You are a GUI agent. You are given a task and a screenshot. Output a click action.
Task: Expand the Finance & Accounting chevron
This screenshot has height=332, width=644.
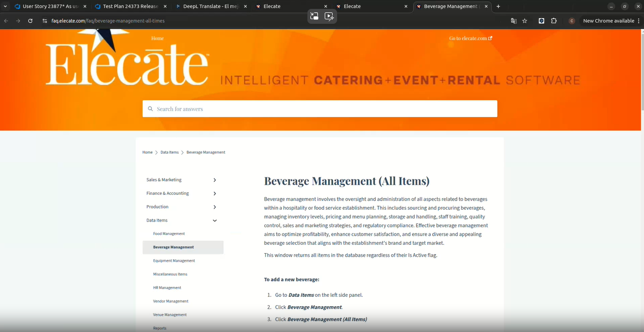tap(215, 193)
